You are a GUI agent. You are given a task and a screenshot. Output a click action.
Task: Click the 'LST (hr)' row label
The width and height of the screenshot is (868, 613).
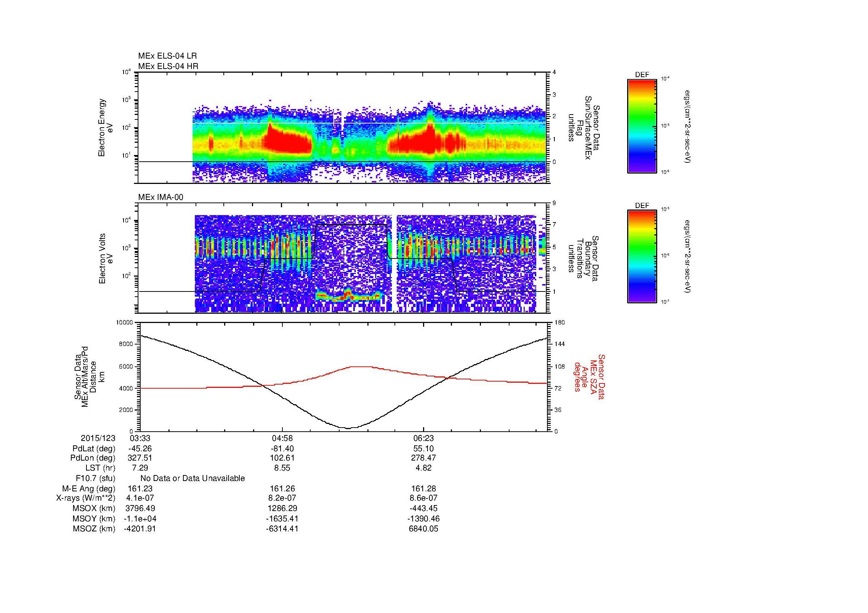(x=100, y=468)
